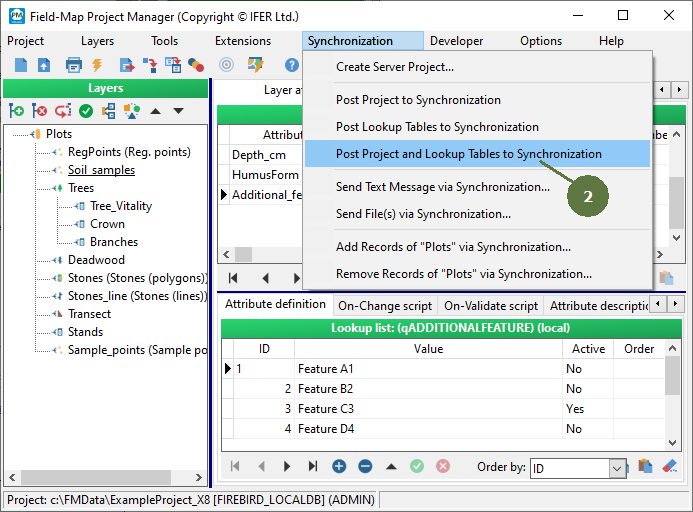Add lookup record with blue plus icon
This screenshot has width=693, height=512.
339,466
